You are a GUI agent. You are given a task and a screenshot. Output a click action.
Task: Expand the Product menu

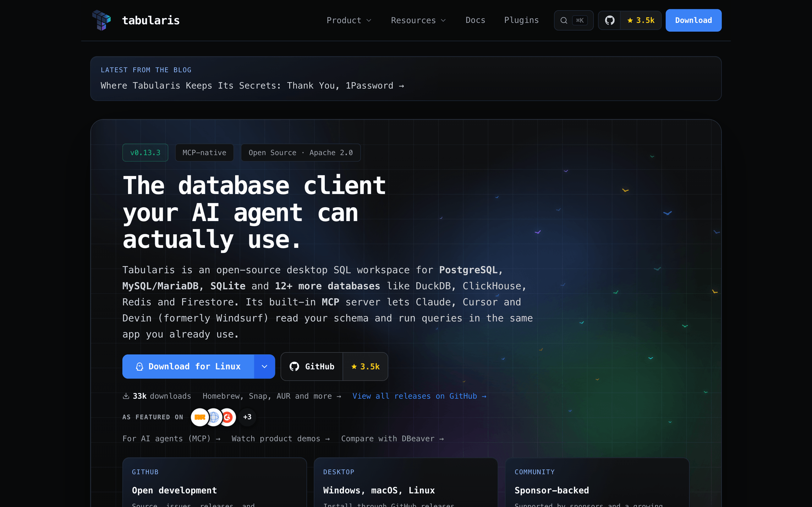(x=349, y=20)
